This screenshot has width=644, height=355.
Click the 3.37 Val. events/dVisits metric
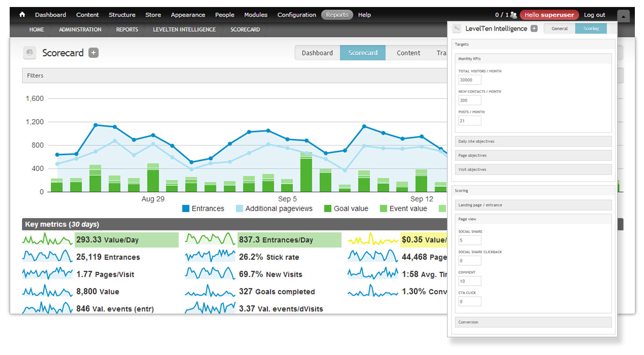click(281, 309)
